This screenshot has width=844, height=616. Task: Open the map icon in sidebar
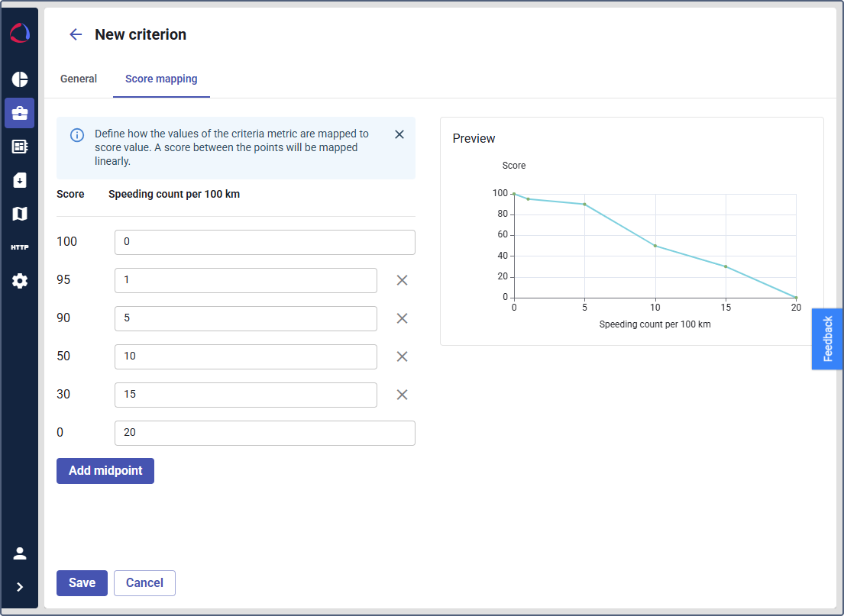pos(20,214)
